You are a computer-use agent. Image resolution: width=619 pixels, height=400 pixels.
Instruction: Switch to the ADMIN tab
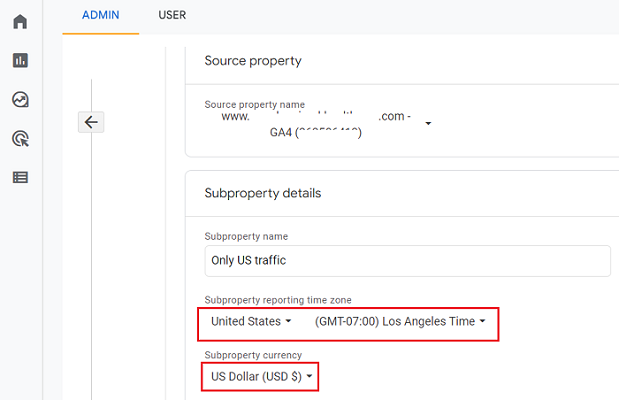(101, 15)
